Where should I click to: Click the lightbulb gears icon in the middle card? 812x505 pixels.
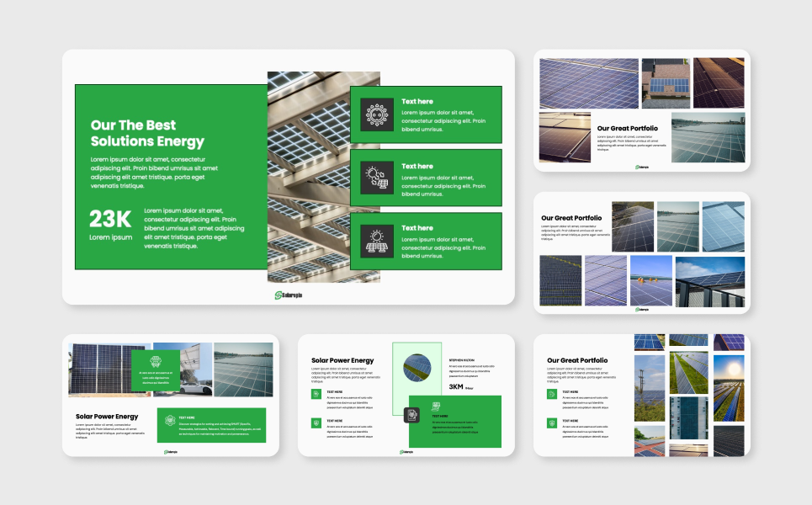(x=377, y=178)
